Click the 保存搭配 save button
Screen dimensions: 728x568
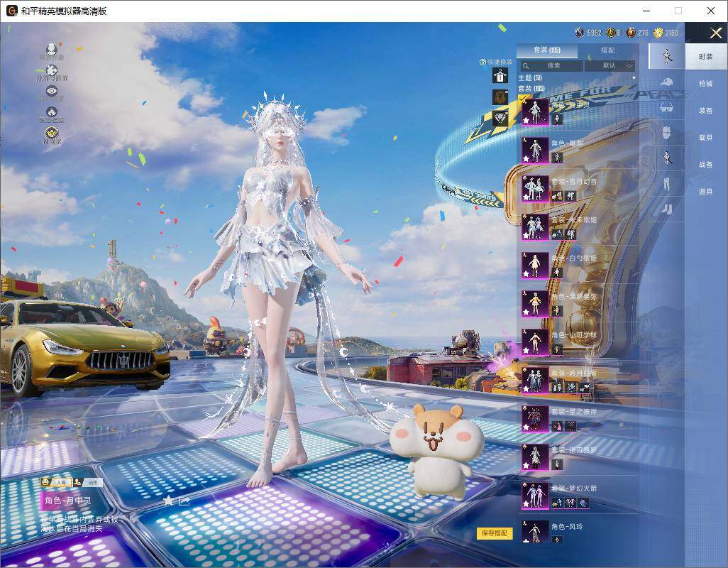(494, 533)
